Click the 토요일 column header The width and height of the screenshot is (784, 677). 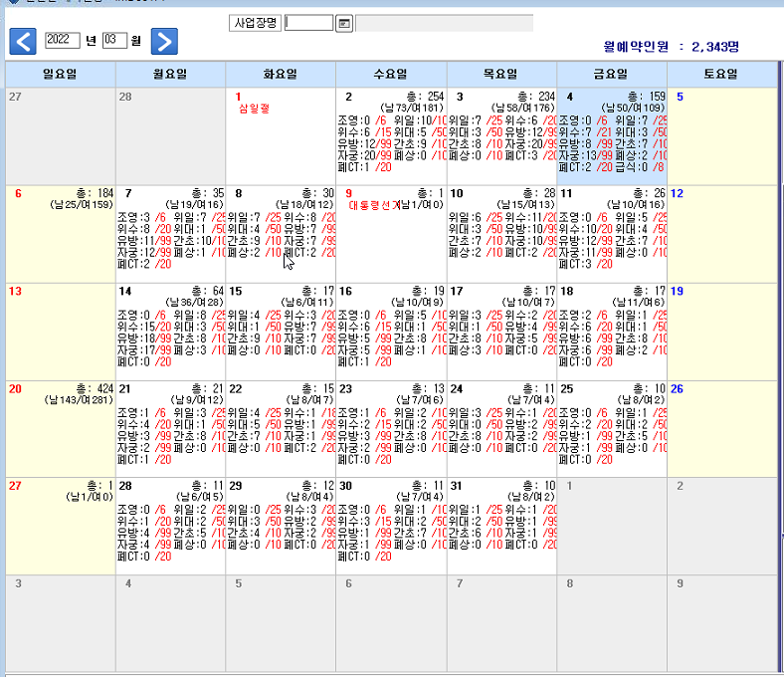click(721, 74)
